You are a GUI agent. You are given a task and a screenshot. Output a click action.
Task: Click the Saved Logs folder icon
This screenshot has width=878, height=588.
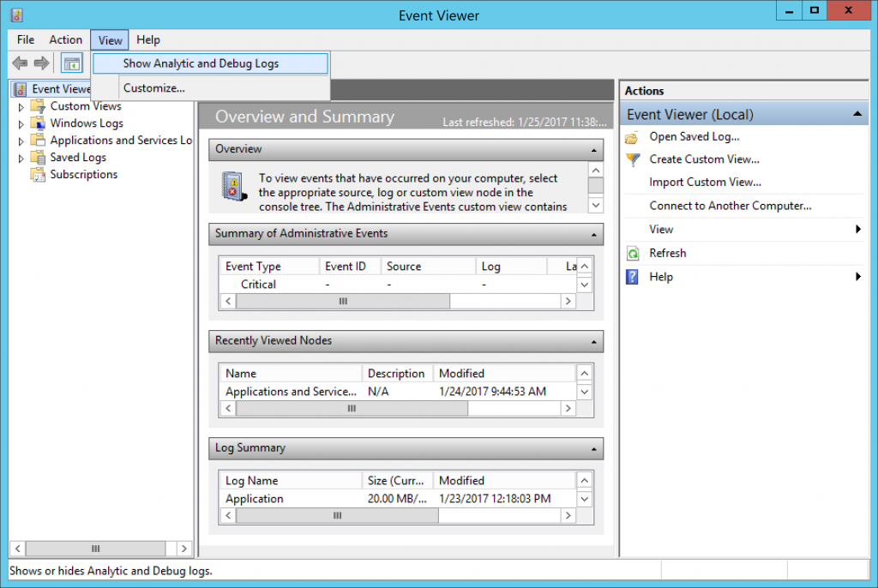pos(39,157)
